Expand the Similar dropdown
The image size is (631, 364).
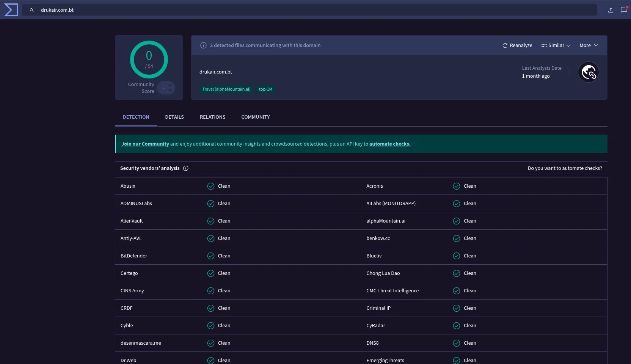pyautogui.click(x=556, y=45)
